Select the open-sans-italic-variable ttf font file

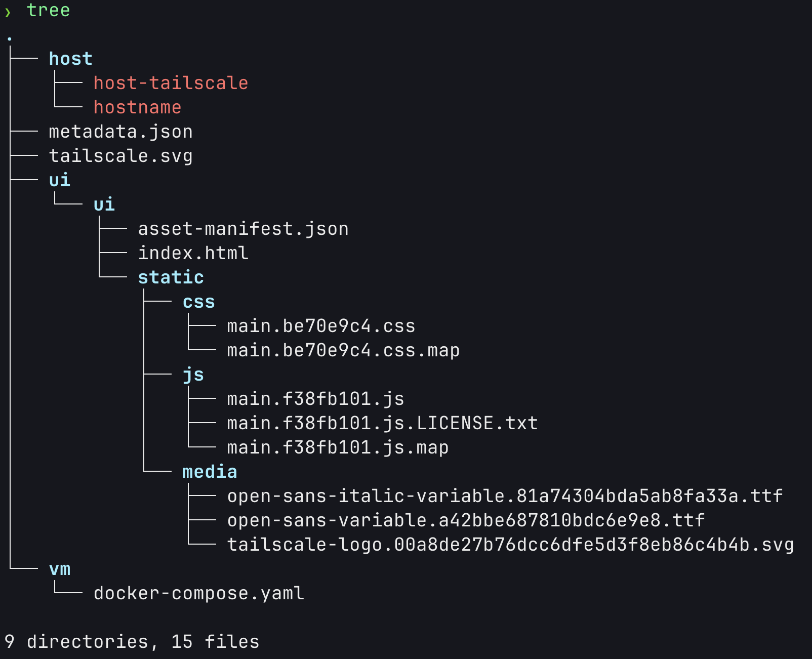tap(505, 496)
